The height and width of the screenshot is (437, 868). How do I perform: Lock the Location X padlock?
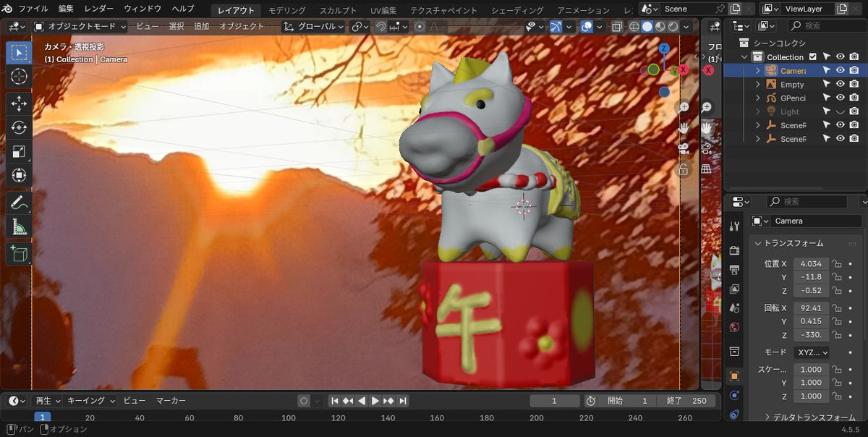(838, 264)
